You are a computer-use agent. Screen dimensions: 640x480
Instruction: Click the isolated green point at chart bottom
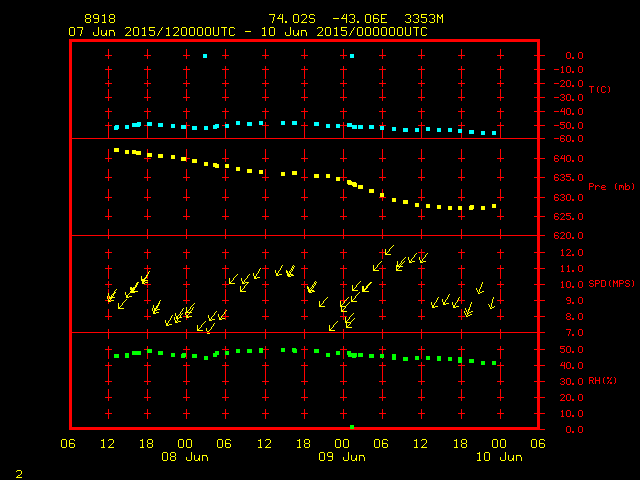point(352,427)
